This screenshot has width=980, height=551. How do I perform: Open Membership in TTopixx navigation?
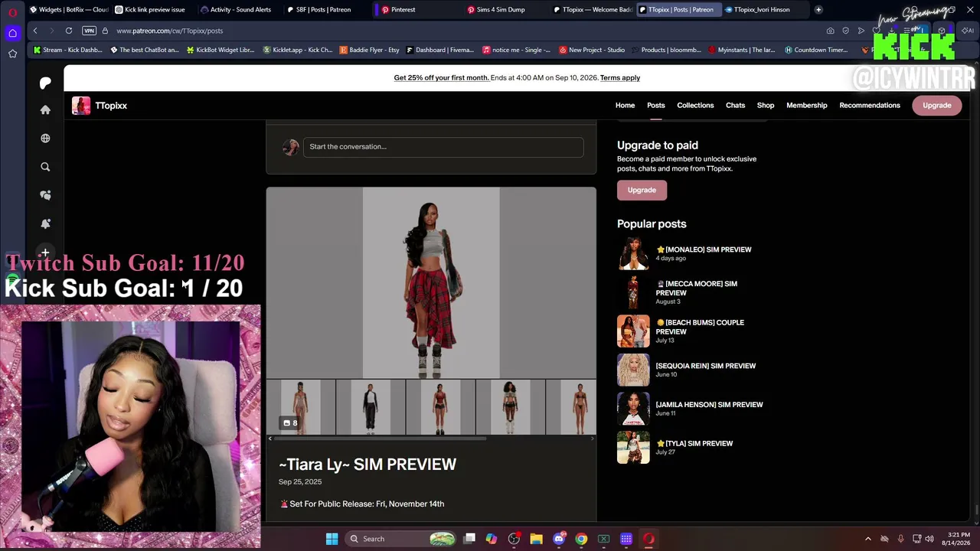tap(807, 106)
